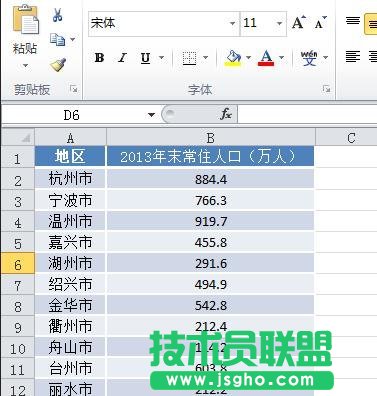The image size is (377, 396).
Task: Select the cell containing 湖州市
Action: (70, 263)
